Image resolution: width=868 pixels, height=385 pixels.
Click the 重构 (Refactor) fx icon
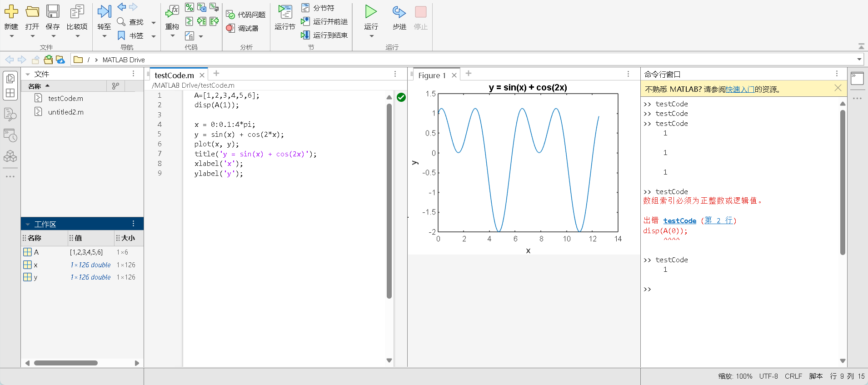[172, 12]
